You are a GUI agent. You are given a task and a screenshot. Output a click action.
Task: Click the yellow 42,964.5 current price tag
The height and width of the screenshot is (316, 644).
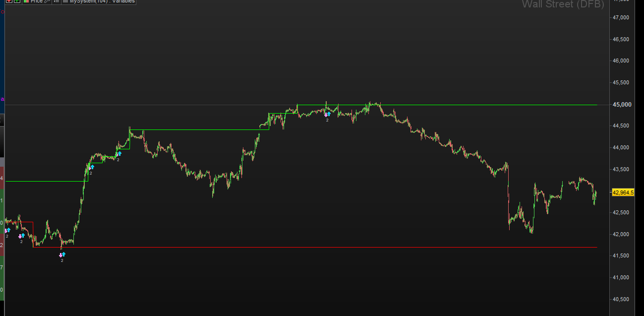pyautogui.click(x=624, y=192)
